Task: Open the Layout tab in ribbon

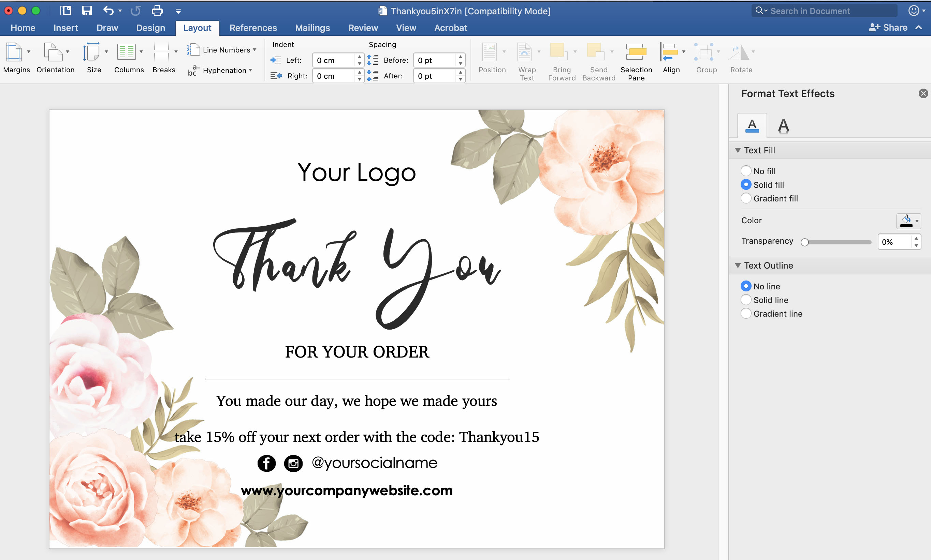Action: [x=198, y=28]
